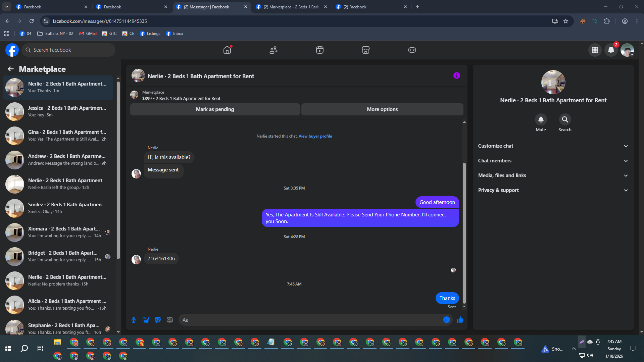Click the address bar URL
Viewport: 644px width, 362px height.
[100, 21]
